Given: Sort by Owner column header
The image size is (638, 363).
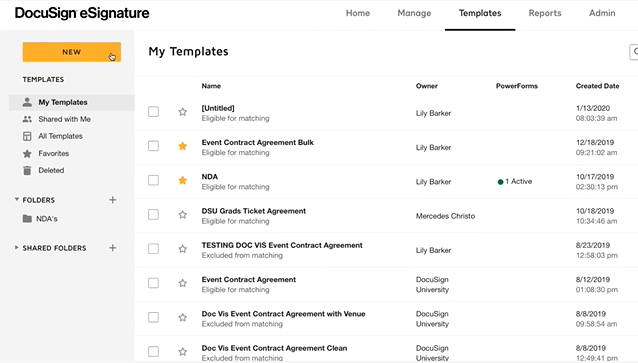Looking at the screenshot, I should (x=426, y=86).
